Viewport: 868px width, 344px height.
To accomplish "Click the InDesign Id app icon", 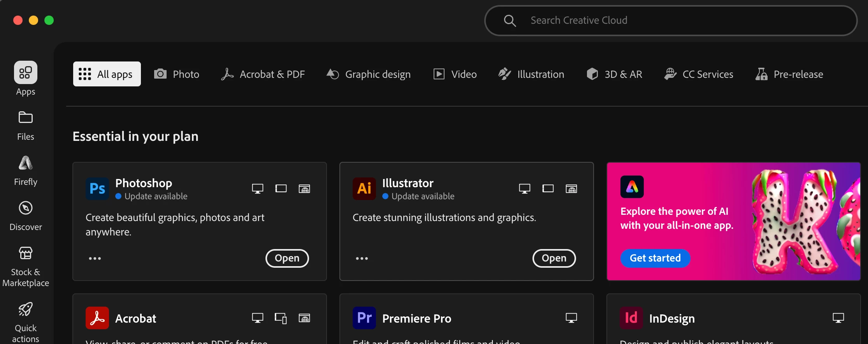I will tap(631, 318).
